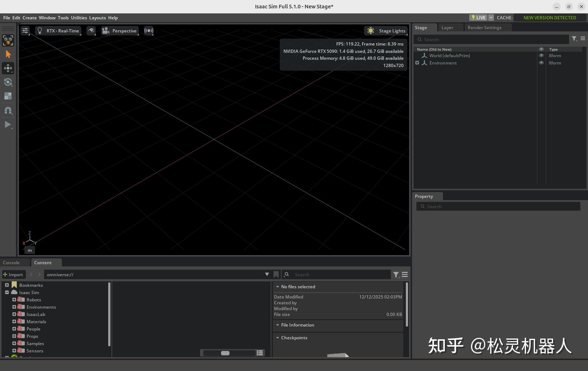Toggle visibility of World (defaultPrim)
The width and height of the screenshot is (588, 371).
[x=541, y=55]
